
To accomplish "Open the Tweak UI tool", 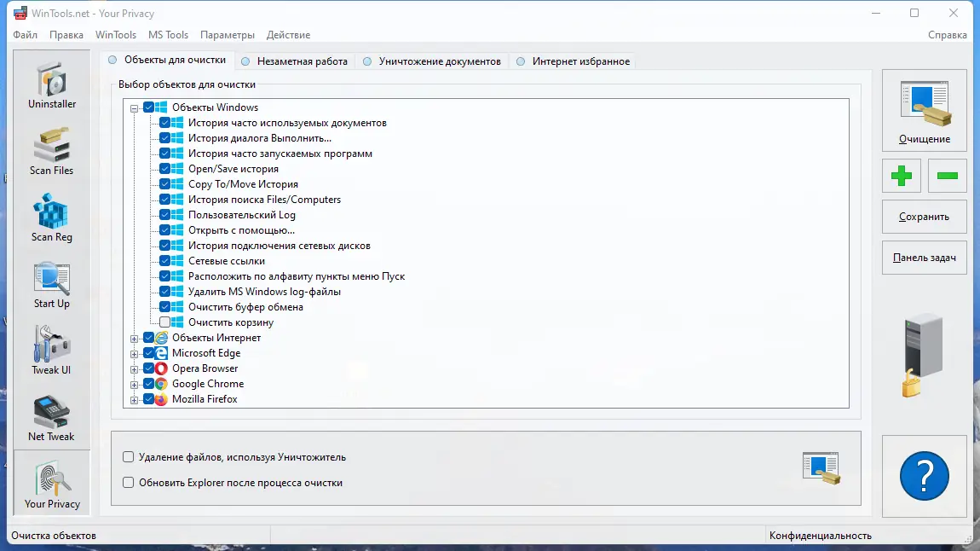I will pos(52,352).
